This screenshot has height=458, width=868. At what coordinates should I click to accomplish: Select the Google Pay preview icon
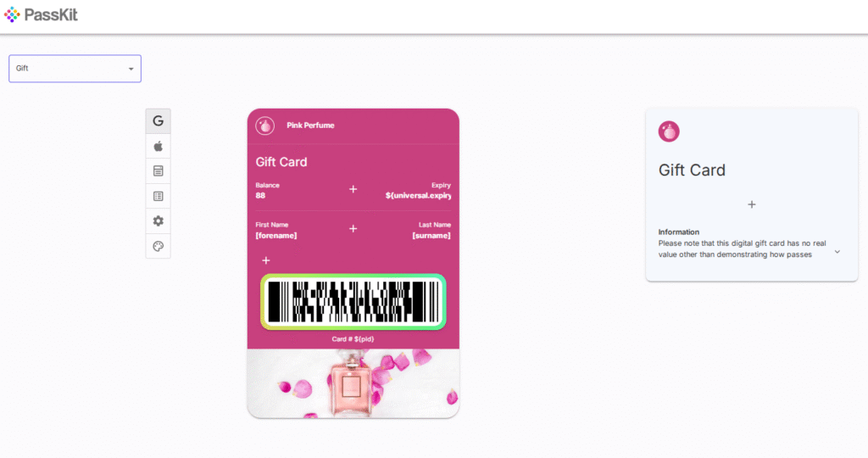pyautogui.click(x=158, y=120)
